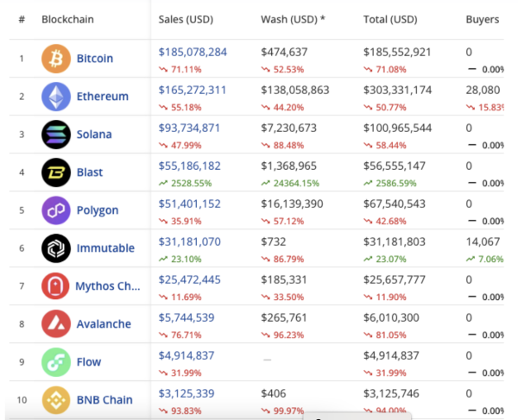Sort by the Sales (USD) column header
The image size is (518, 420).
tap(186, 20)
